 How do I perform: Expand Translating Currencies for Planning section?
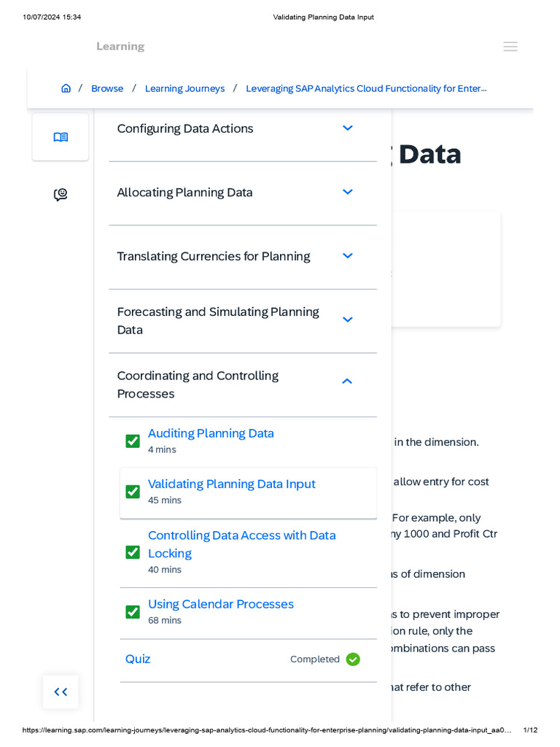(x=348, y=256)
